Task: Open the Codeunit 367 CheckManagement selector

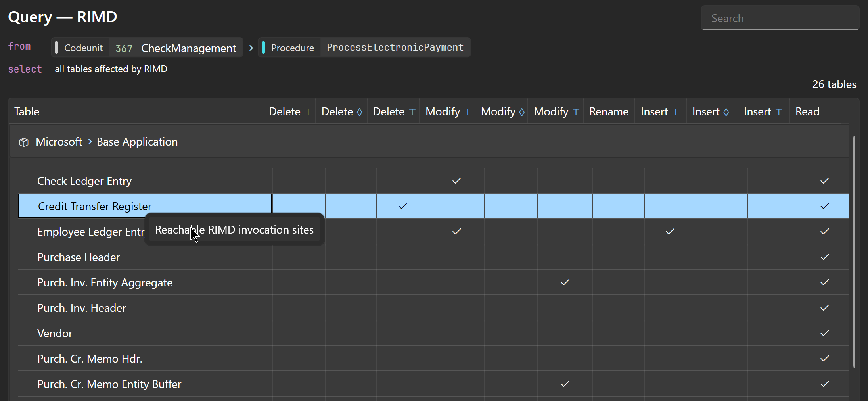Action: click(147, 48)
